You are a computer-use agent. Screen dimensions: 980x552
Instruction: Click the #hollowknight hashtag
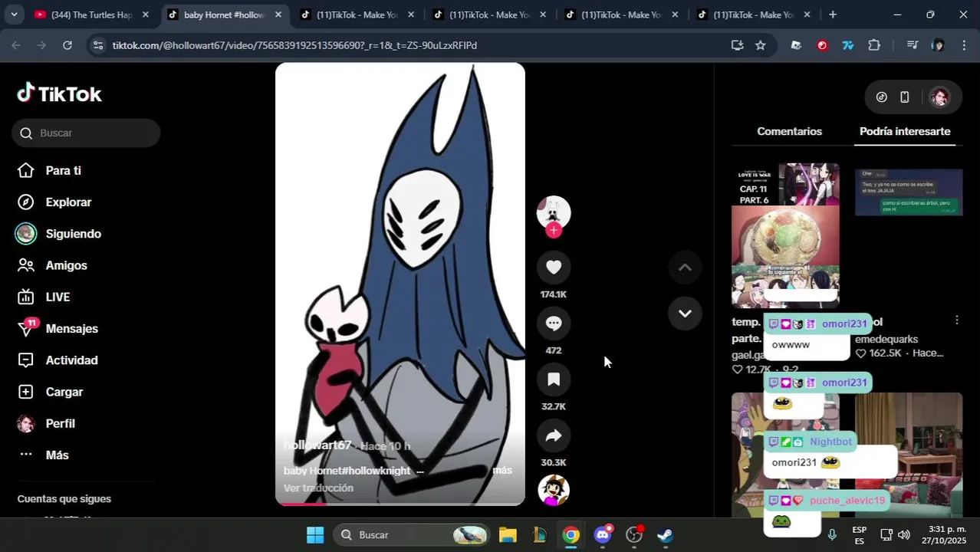376,471
